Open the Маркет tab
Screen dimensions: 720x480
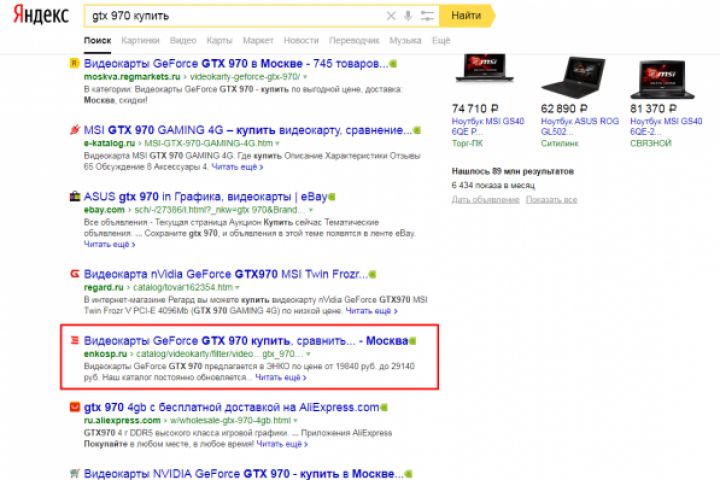point(258,40)
